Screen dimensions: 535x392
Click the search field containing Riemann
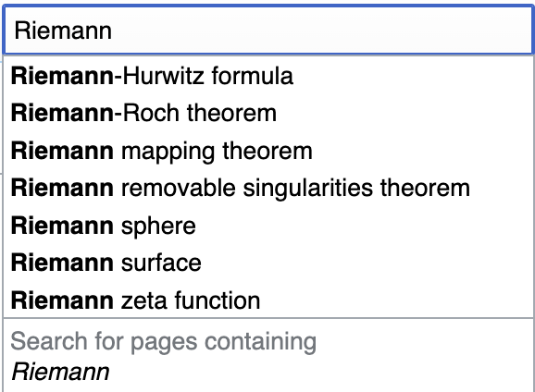click(268, 30)
